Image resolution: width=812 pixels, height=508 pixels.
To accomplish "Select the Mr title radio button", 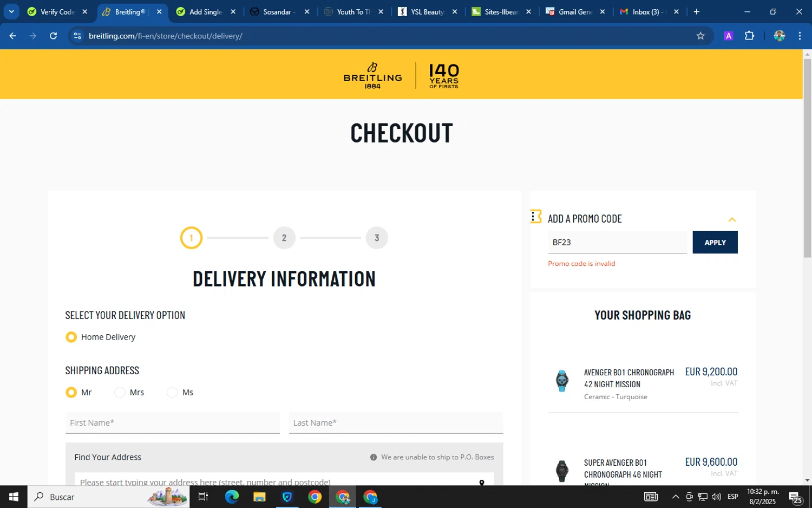I will click(71, 392).
